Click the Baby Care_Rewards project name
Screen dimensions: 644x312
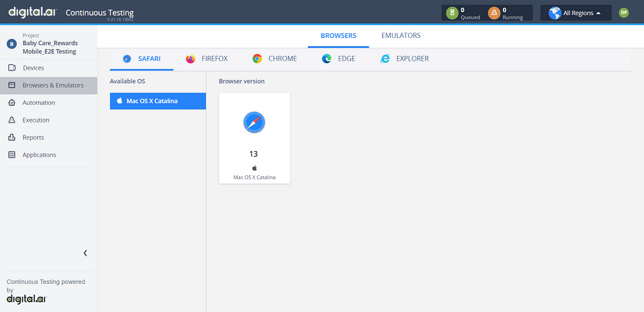point(50,47)
